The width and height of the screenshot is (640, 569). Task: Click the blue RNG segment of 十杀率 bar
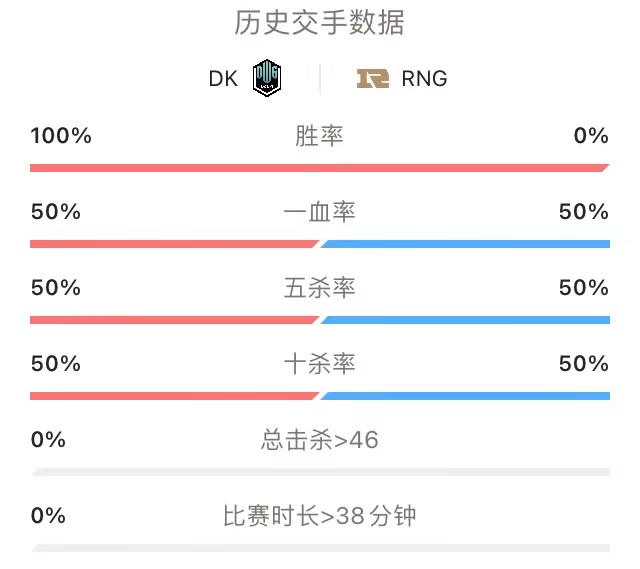465,396
